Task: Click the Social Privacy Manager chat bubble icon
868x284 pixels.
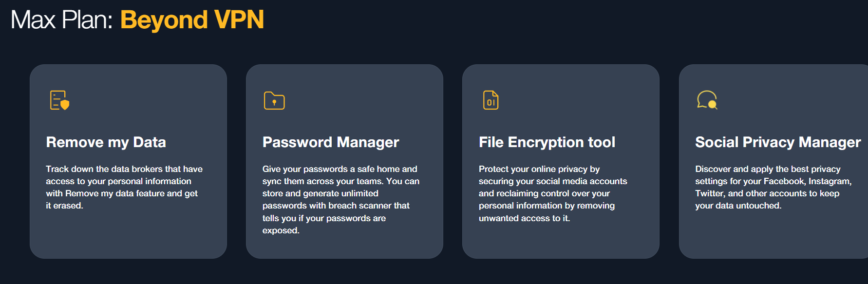Action: pos(707,100)
